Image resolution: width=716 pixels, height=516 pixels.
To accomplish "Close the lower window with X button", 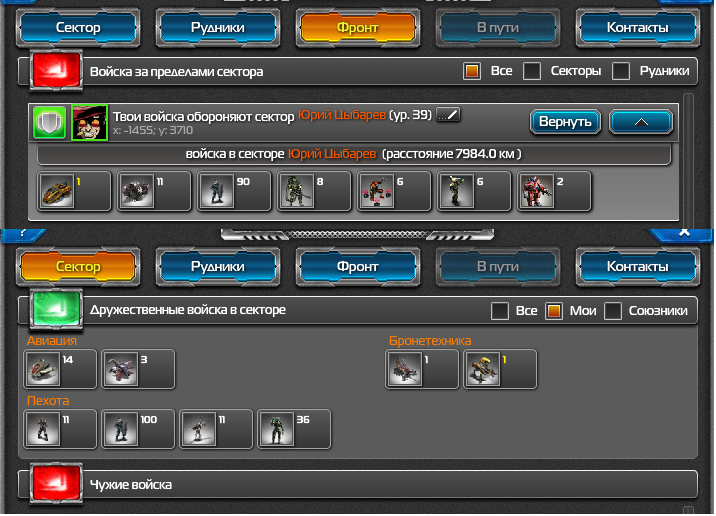I will tap(684, 232).
